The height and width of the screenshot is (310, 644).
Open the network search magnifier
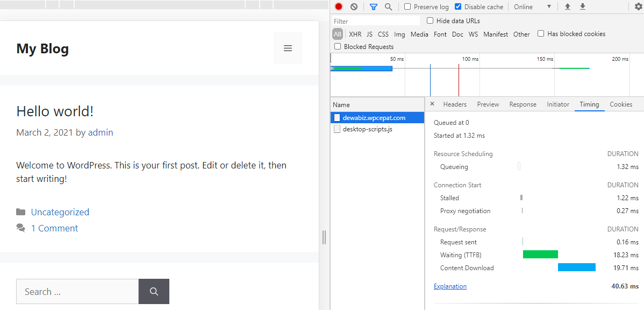click(x=388, y=6)
